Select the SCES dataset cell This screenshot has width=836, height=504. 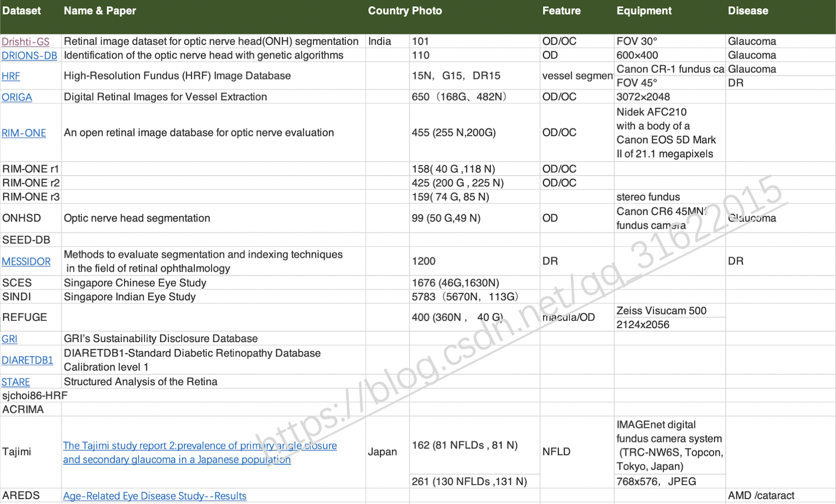click(x=31, y=283)
